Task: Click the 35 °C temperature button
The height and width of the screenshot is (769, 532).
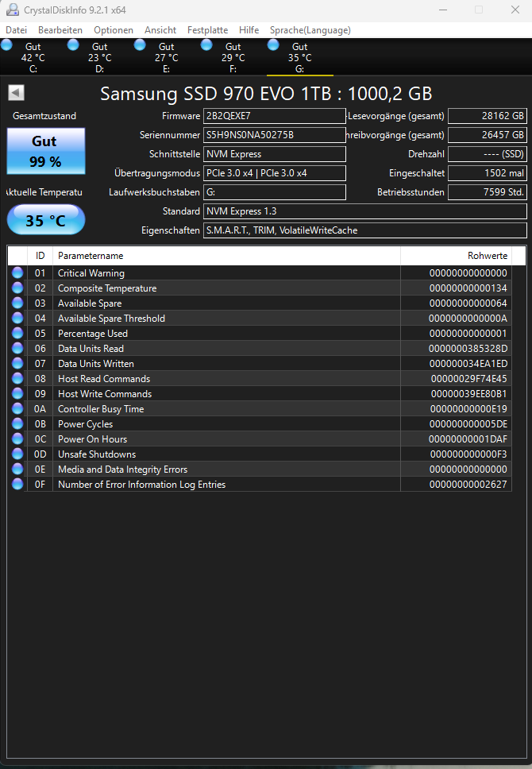Action: tap(46, 220)
